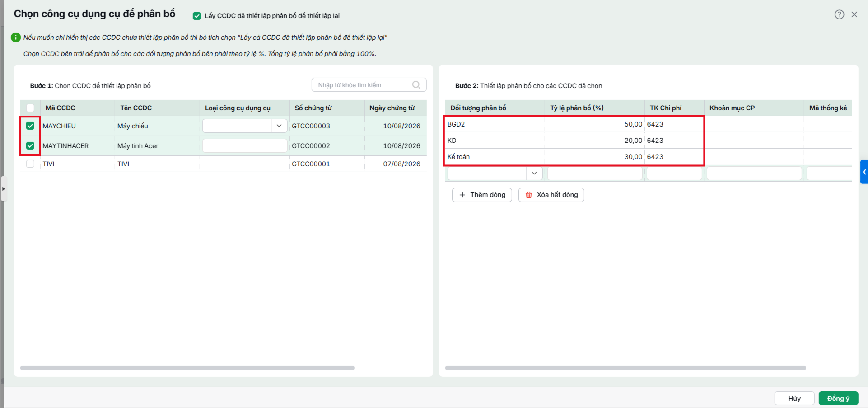
Task: Click the 50,00 ratio cell
Action: (x=595, y=124)
